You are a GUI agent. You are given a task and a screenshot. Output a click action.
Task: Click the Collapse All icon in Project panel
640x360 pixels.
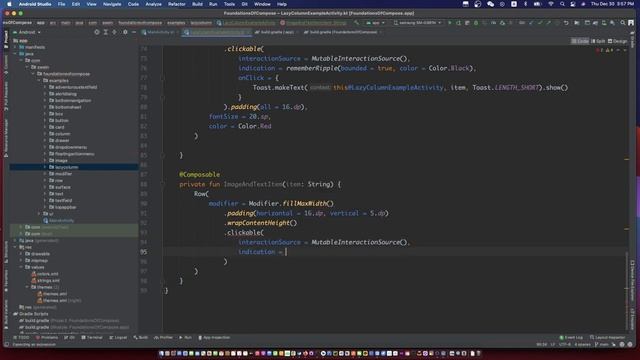pyautogui.click(x=114, y=32)
